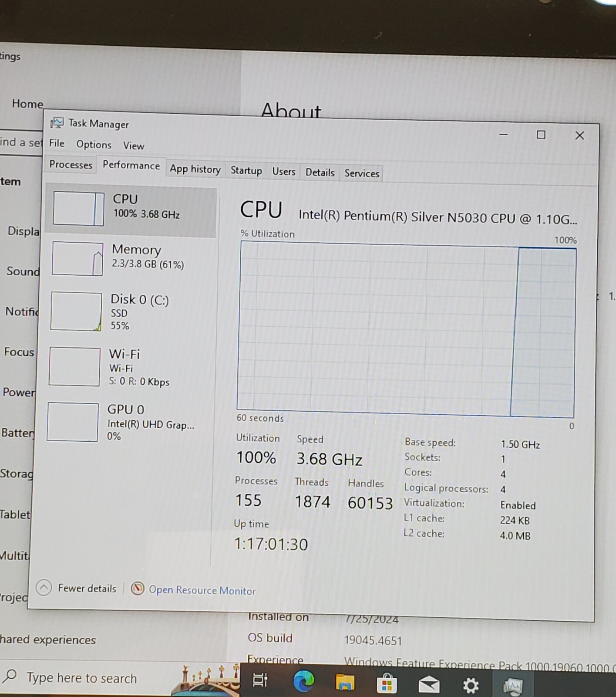Select the CPU performance item in sidebar

point(131,211)
